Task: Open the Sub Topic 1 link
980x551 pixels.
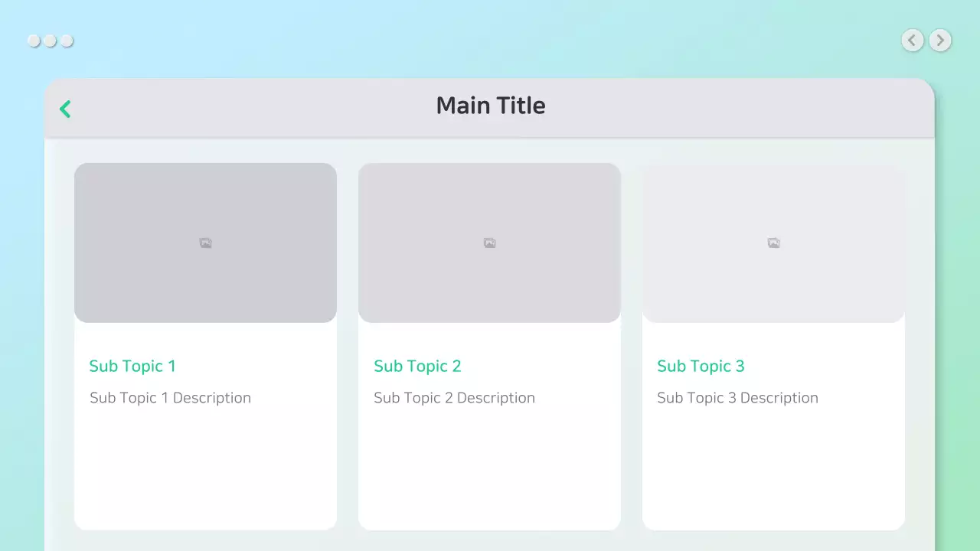Action: [x=132, y=366]
